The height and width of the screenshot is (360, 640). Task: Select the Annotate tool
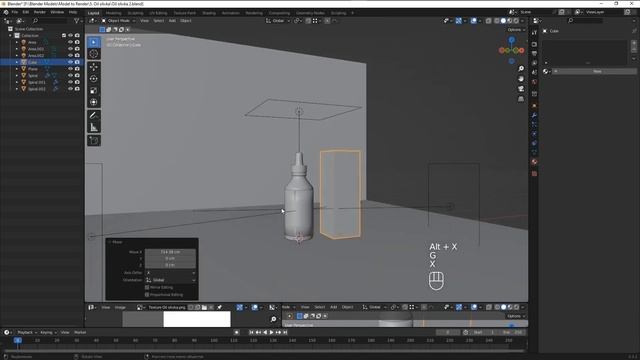coord(94,116)
